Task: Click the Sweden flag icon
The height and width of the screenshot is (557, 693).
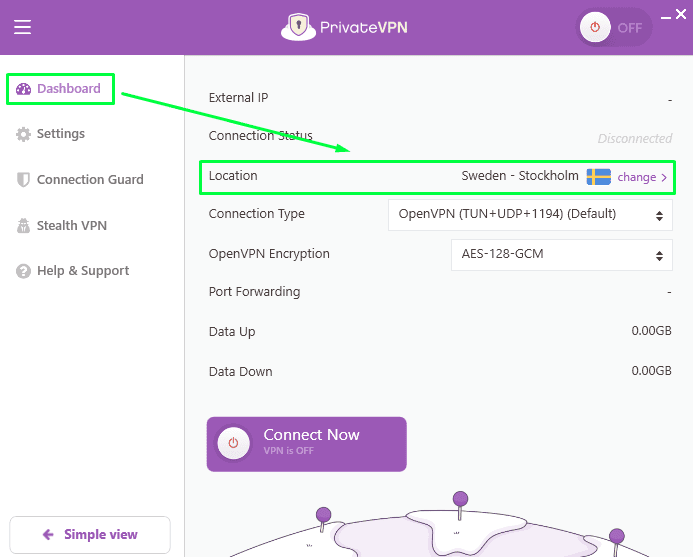Action: [598, 177]
